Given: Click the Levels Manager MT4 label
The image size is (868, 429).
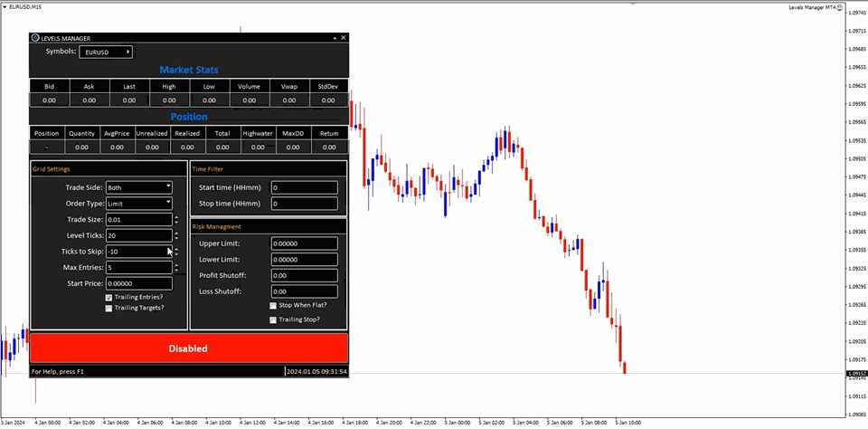Looking at the screenshot, I should pos(812,7).
